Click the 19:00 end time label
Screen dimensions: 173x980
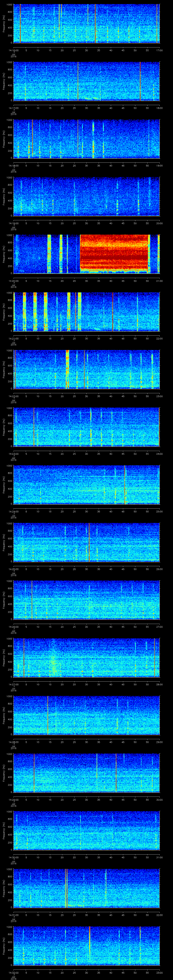point(159,166)
